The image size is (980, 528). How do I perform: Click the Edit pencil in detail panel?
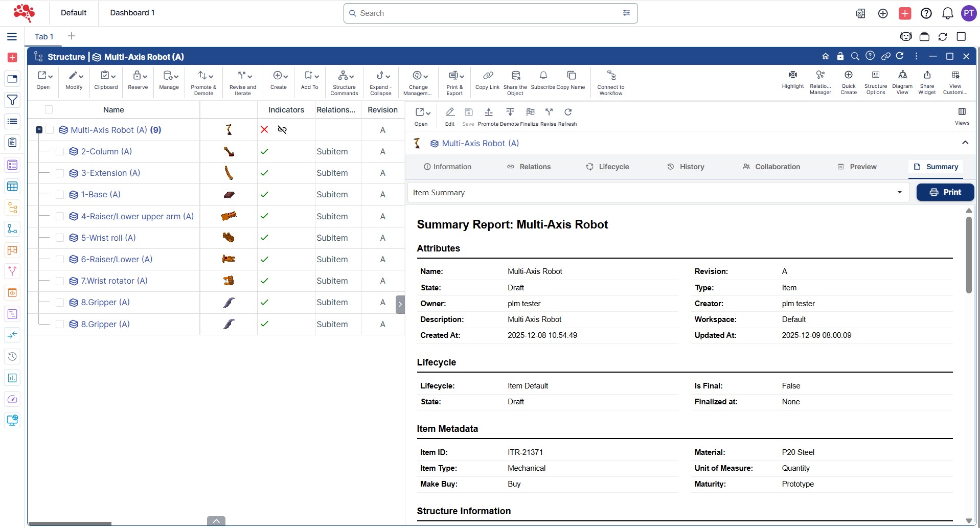[450, 112]
